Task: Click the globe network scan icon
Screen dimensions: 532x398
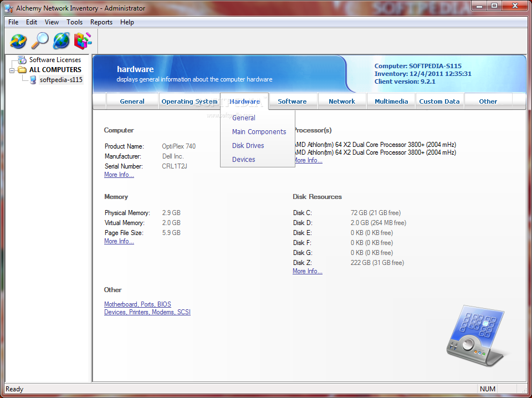Action: [x=62, y=40]
